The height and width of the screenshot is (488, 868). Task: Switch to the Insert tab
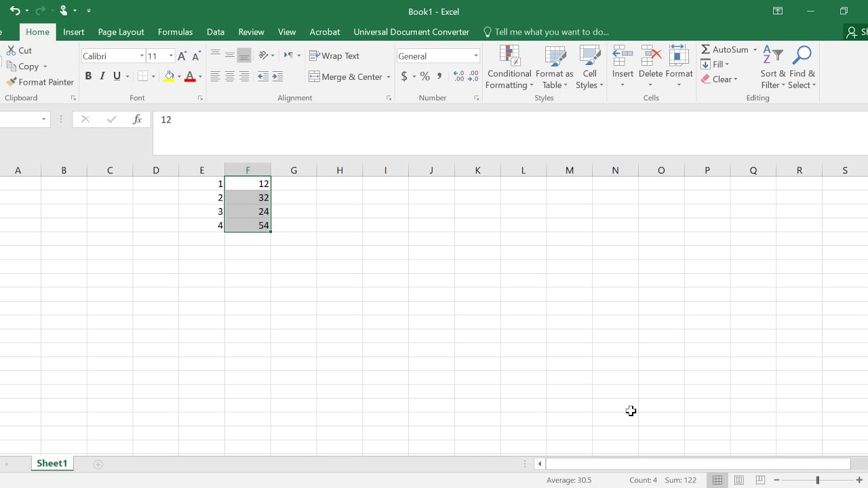tap(74, 32)
